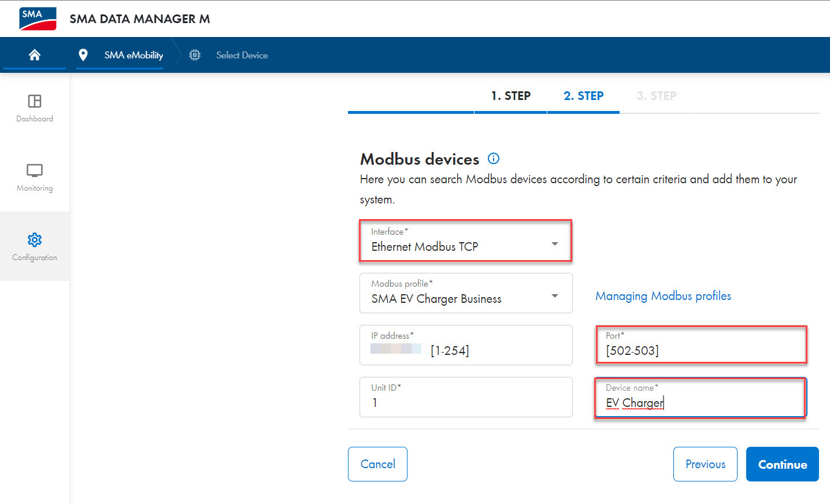This screenshot has width=830, height=504.
Task: Focus the Device name field
Action: tap(701, 397)
